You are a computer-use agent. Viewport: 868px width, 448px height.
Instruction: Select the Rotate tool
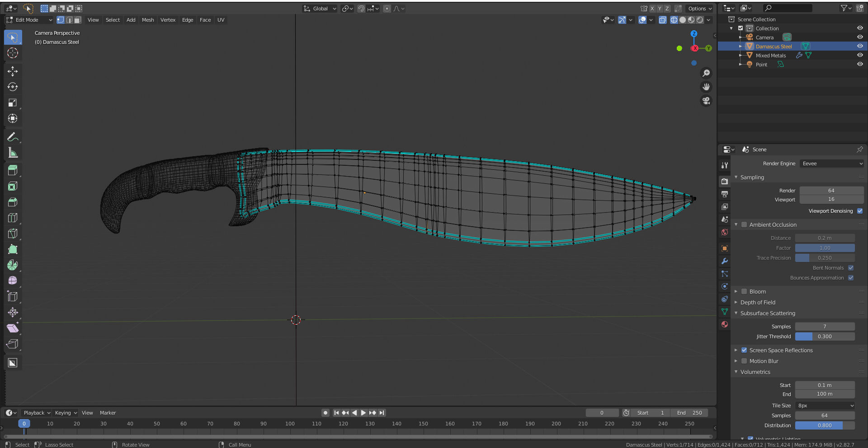pyautogui.click(x=13, y=87)
